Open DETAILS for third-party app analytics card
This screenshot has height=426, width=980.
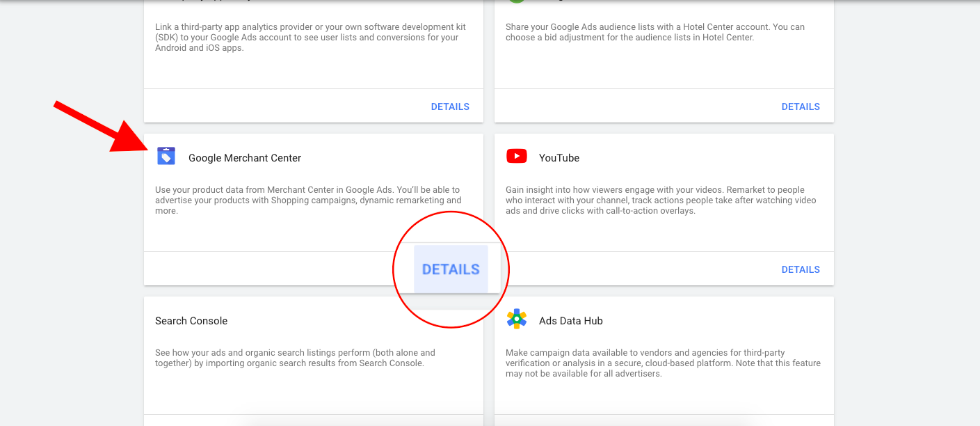[450, 106]
